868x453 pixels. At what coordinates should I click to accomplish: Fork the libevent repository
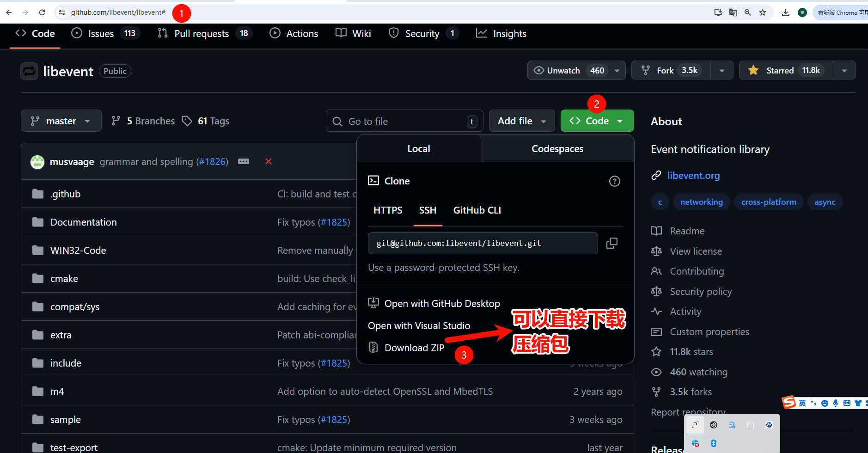(671, 70)
